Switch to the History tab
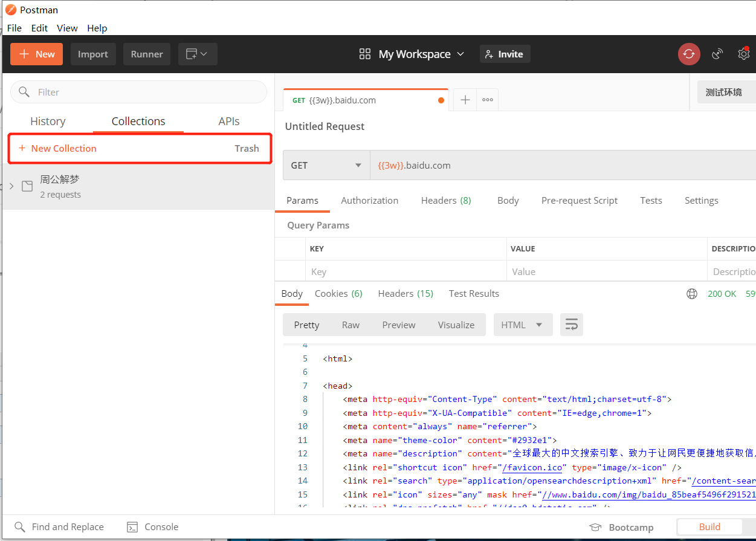Image resolution: width=756 pixels, height=541 pixels. point(48,121)
